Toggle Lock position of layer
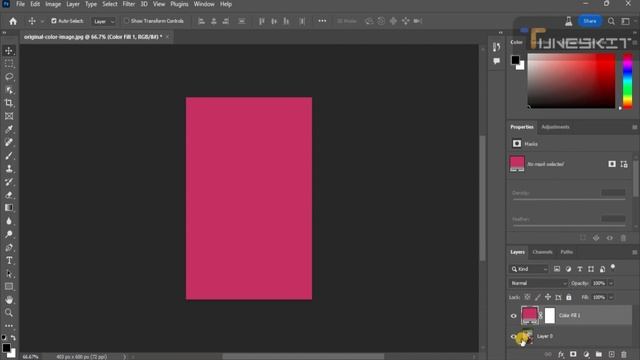Image resolution: width=640 pixels, height=360 pixels. [x=548, y=297]
